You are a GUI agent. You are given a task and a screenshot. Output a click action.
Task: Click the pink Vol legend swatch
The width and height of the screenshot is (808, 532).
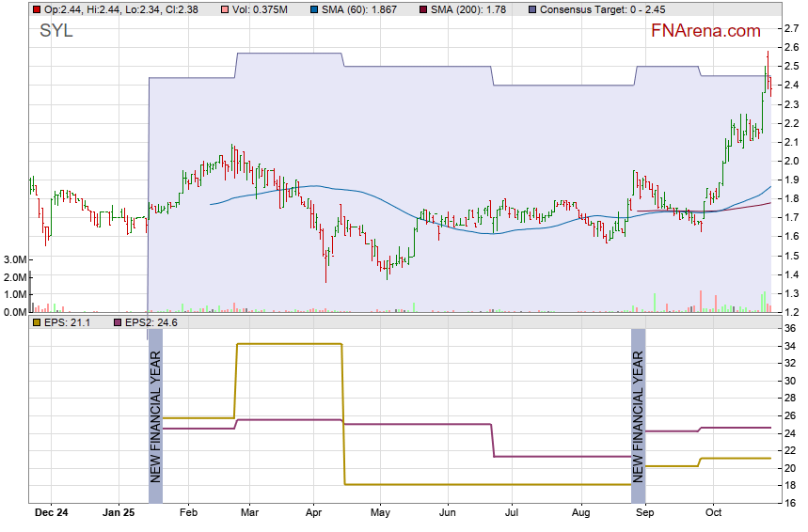223,9
